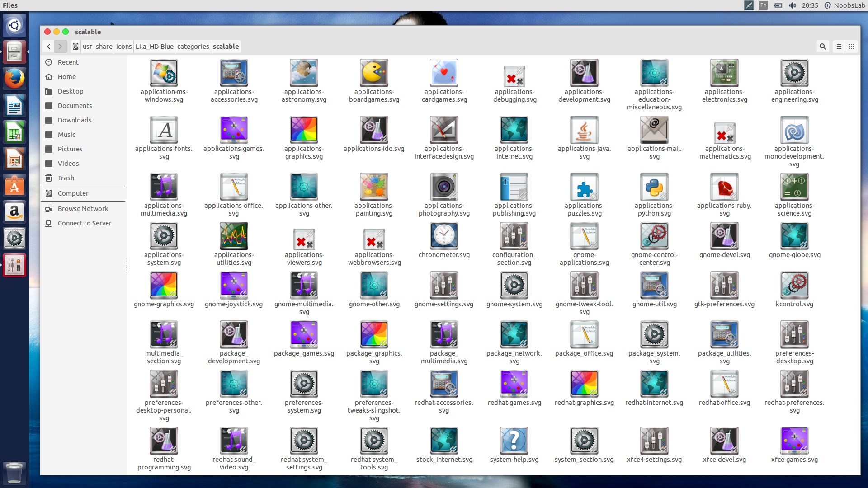Select the applications-mail.svg file
The width and height of the screenshot is (868, 488).
point(654,130)
